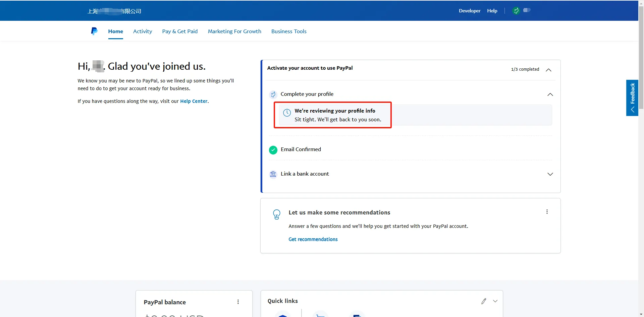Collapse the Activate your account panel
Screen dimensions: 644x317
point(549,70)
